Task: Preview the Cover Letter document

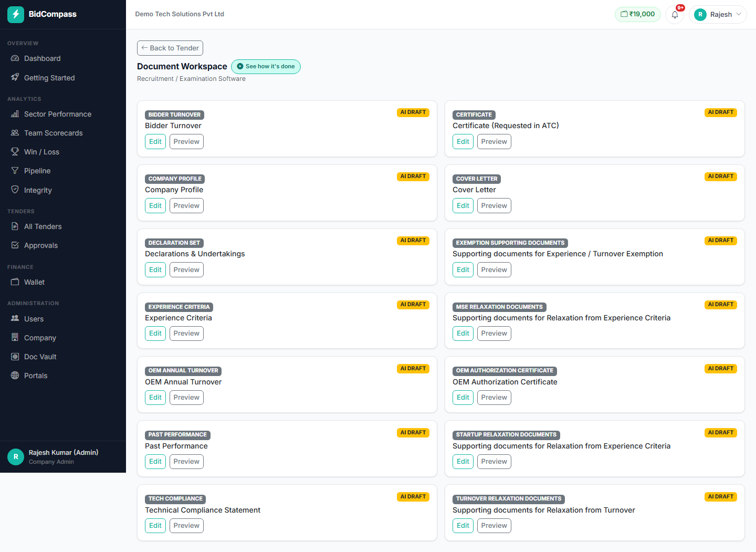Action: (x=494, y=206)
